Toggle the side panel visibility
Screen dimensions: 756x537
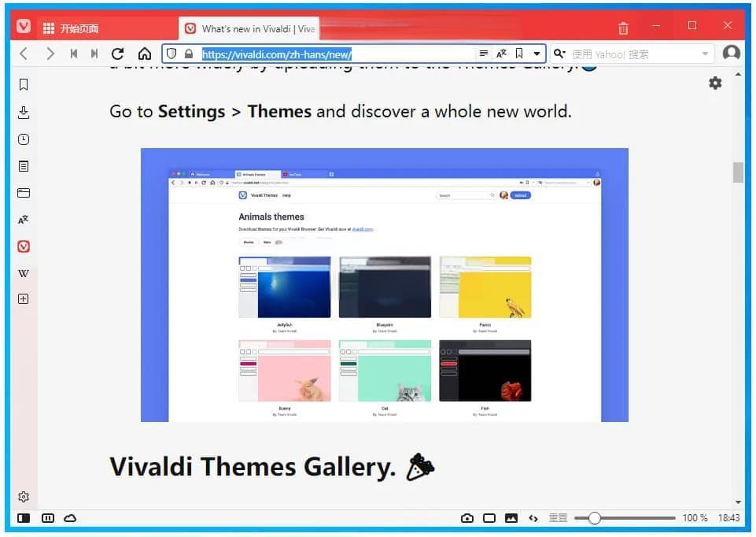coord(24,517)
